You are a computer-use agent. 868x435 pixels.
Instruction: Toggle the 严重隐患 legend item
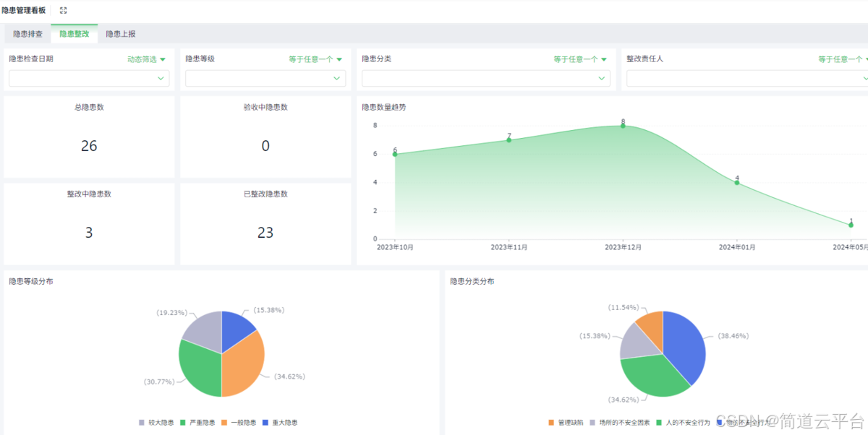[x=197, y=423]
